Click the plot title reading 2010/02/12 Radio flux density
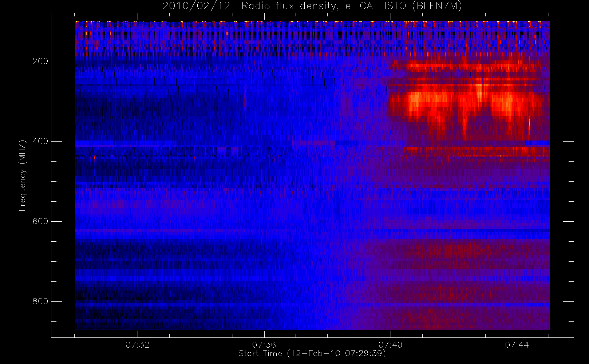This screenshot has height=364, width=589. pos(312,6)
